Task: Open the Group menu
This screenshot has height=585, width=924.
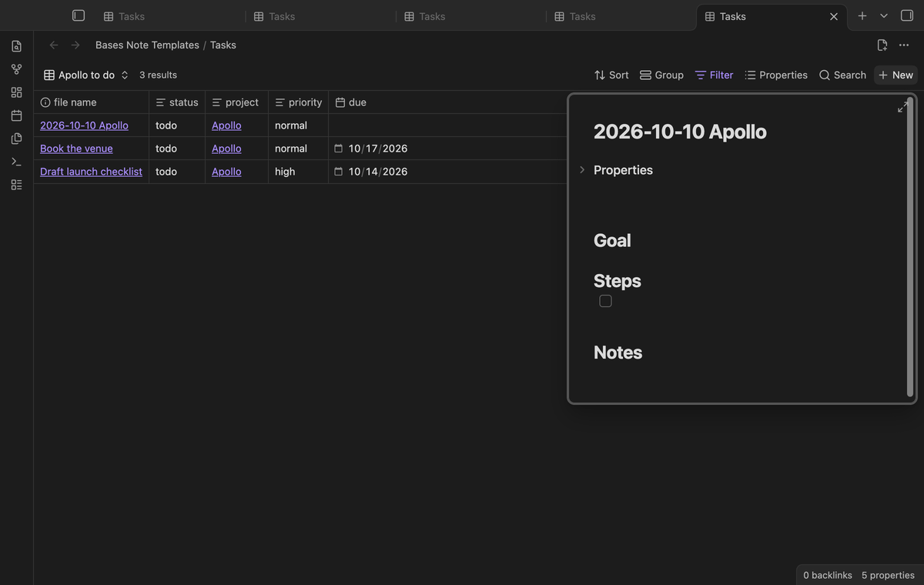Action: (661, 75)
